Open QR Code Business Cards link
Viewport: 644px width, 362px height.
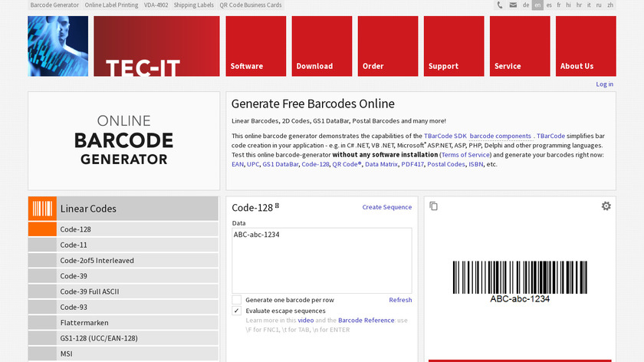[x=251, y=5]
